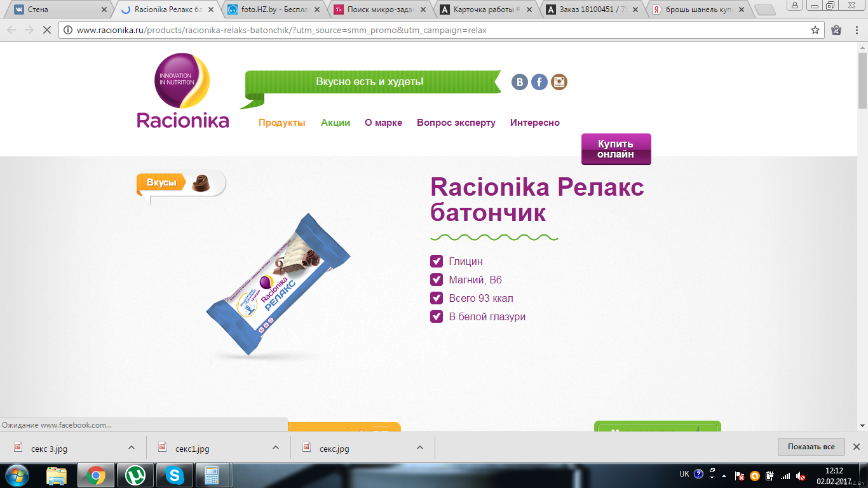Toggle the В белой глазури checkbox
This screenshot has width=868, height=488.
437,316
